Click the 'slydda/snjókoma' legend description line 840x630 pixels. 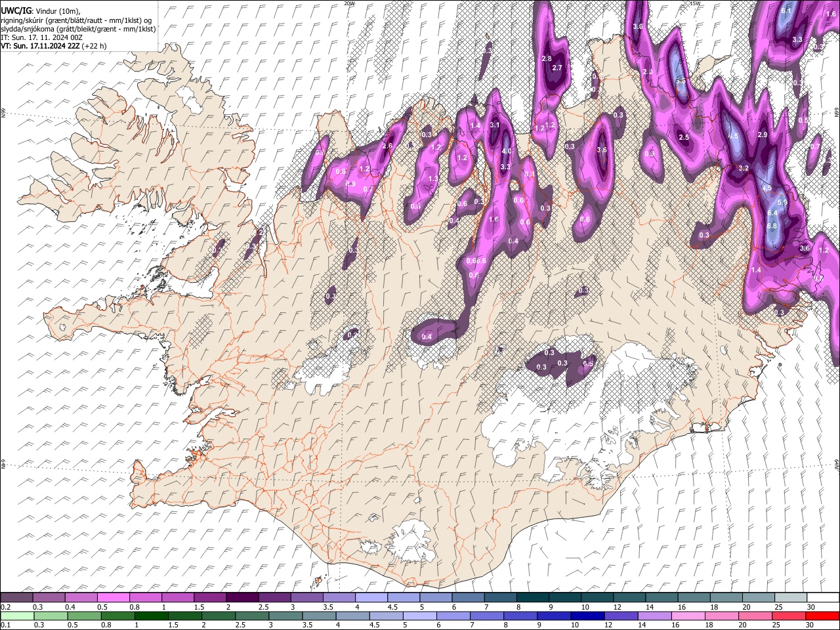click(78, 29)
